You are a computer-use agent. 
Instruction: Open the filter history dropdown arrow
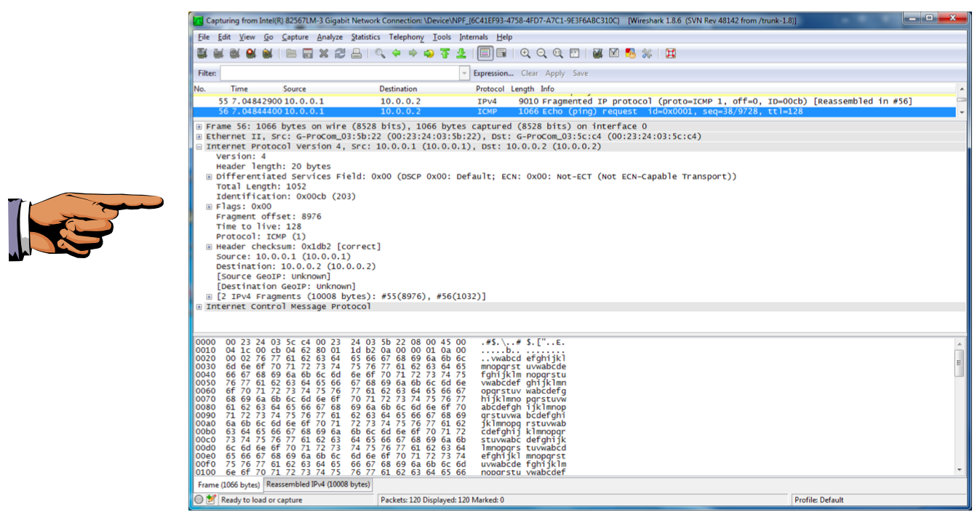click(465, 73)
